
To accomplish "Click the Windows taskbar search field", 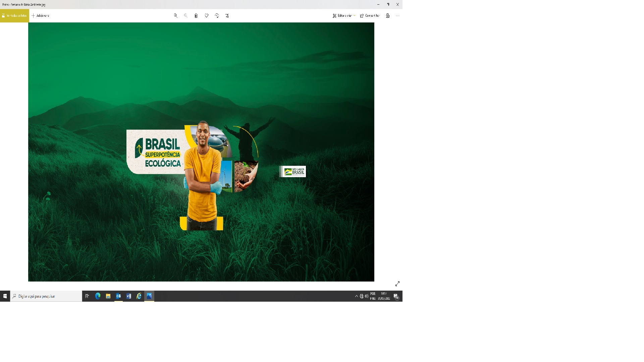I will click(x=46, y=296).
